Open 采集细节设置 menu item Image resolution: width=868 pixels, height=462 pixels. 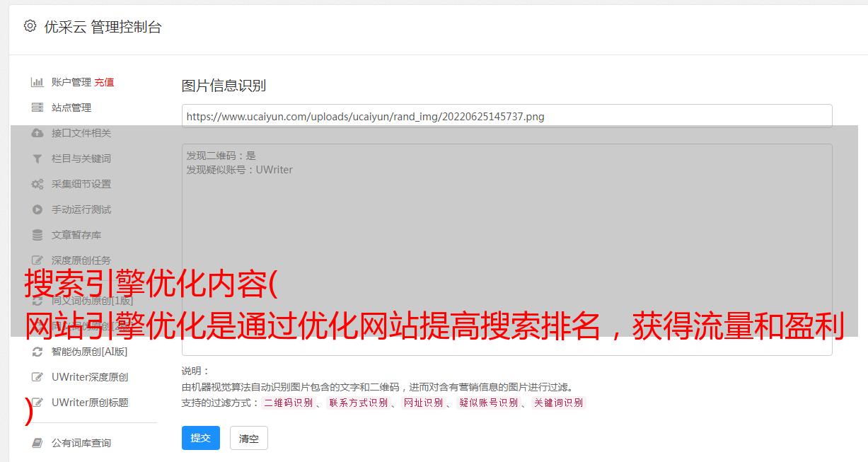[81, 184]
